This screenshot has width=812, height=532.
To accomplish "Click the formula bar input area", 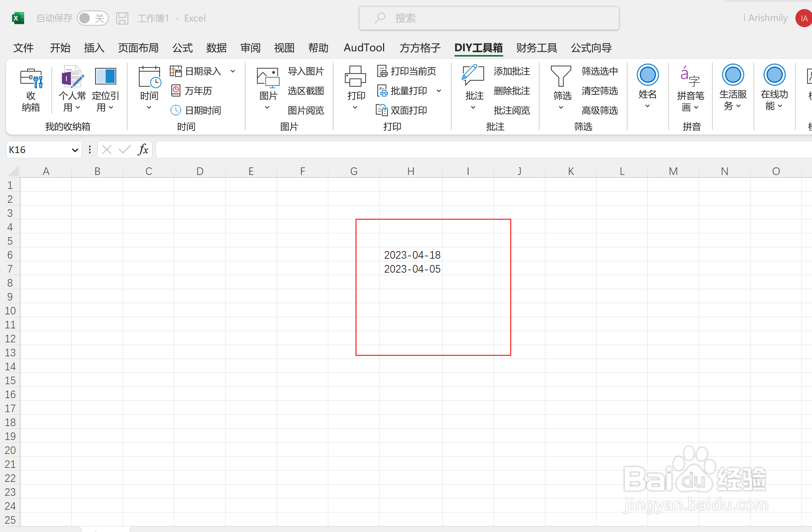I will tap(484, 150).
